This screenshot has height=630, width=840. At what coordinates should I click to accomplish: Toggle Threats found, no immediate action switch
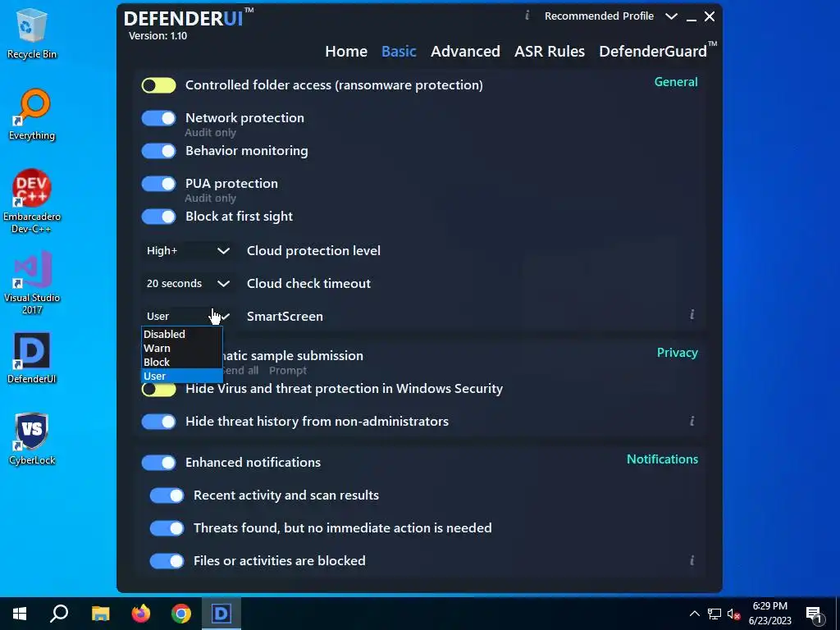(x=167, y=528)
